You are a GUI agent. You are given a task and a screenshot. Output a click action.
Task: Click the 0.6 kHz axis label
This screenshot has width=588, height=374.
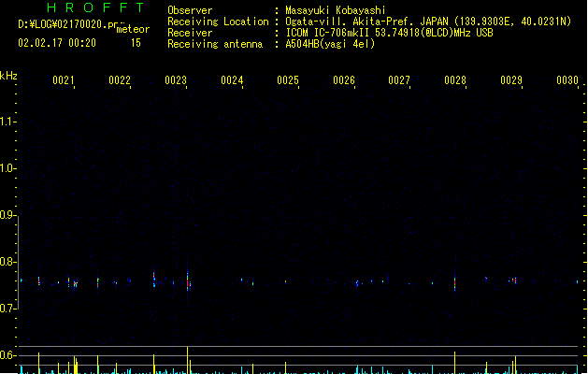pyautogui.click(x=7, y=355)
